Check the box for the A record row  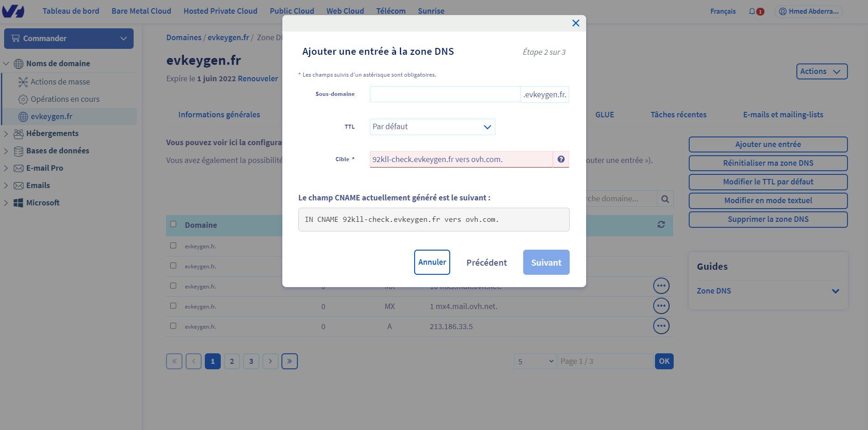(173, 326)
